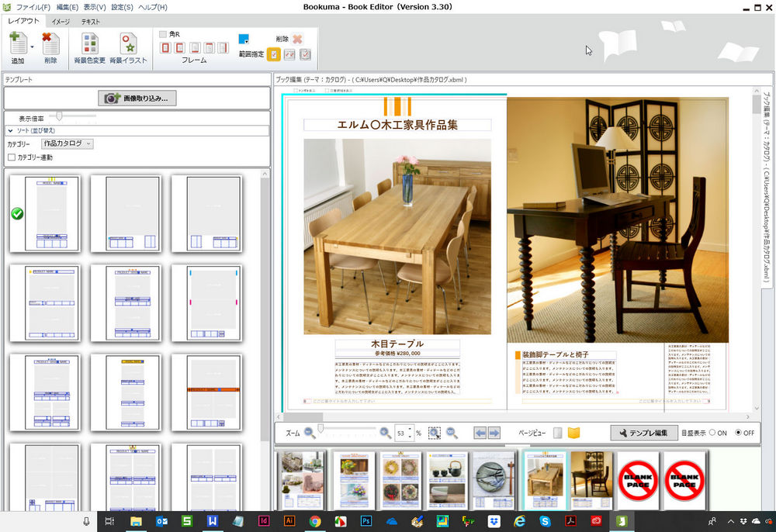Click the 画像取り込み... button
This screenshot has height=532, width=776.
[x=137, y=98]
